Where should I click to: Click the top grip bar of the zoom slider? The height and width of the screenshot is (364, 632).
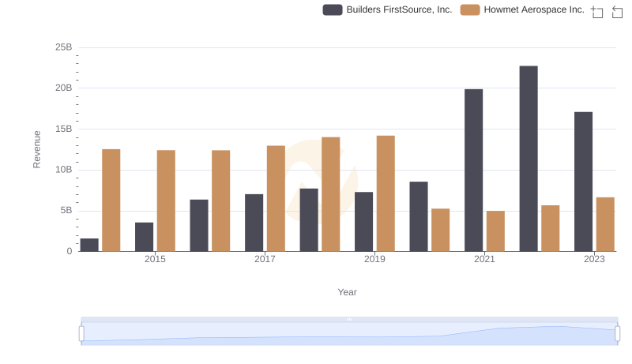tap(349, 319)
